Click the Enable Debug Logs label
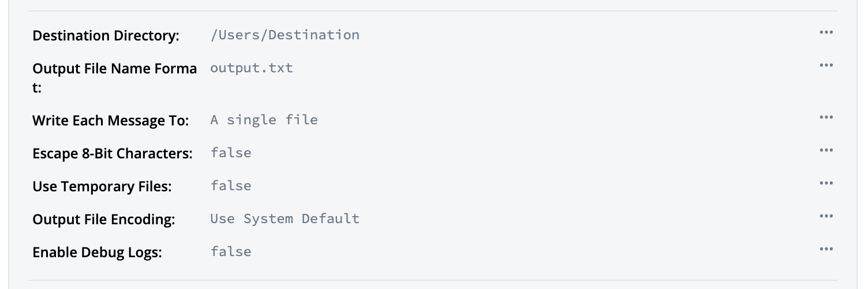Image resolution: width=868 pixels, height=289 pixels. pyautogui.click(x=97, y=253)
